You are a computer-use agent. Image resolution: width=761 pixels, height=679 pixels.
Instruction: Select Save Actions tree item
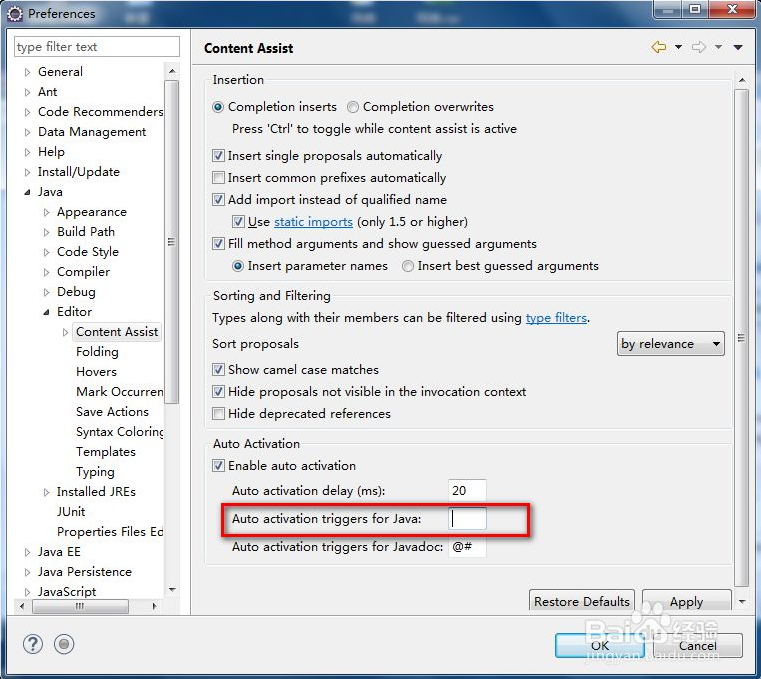[x=112, y=412]
